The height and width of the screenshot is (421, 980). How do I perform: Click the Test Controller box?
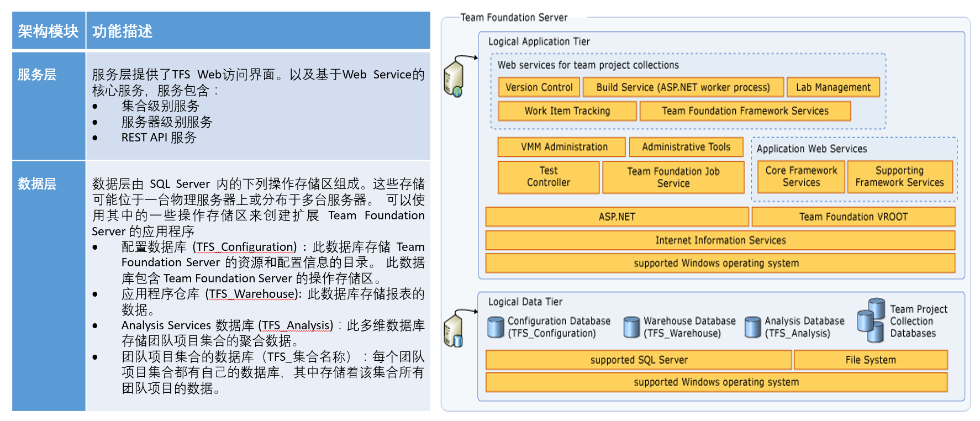(x=549, y=177)
